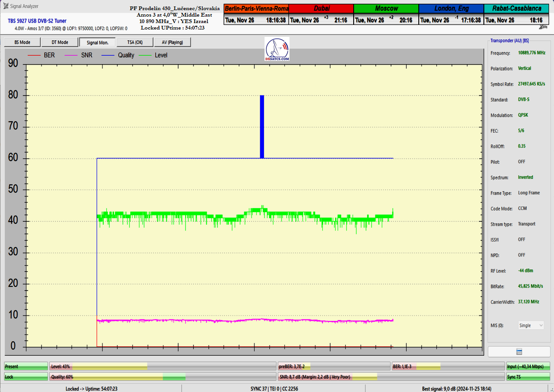Screen dimensions: 554x392
Task: Click the blue Quality spike on the graph
Action: coord(262,127)
